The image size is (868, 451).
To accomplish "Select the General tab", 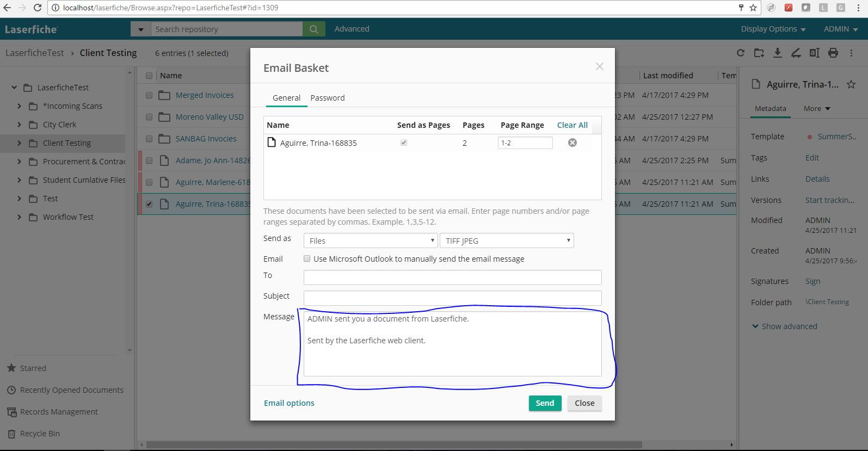I will tap(286, 98).
